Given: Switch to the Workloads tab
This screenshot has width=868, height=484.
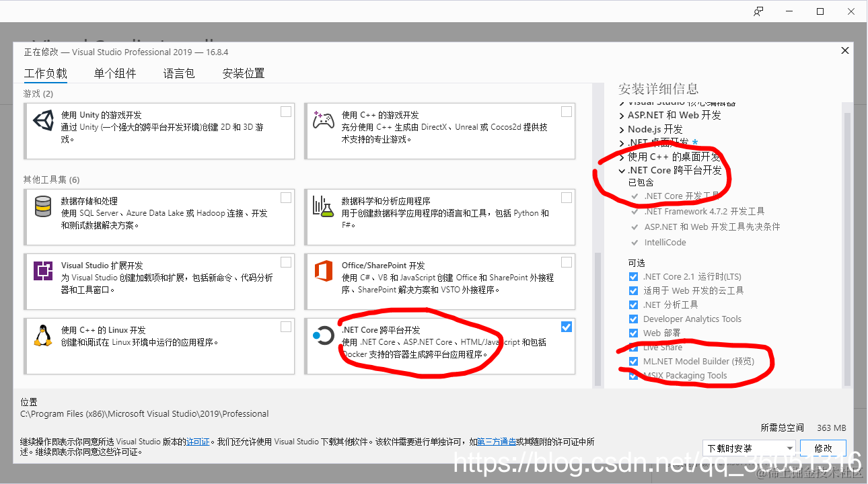Looking at the screenshot, I should pyautogui.click(x=46, y=73).
